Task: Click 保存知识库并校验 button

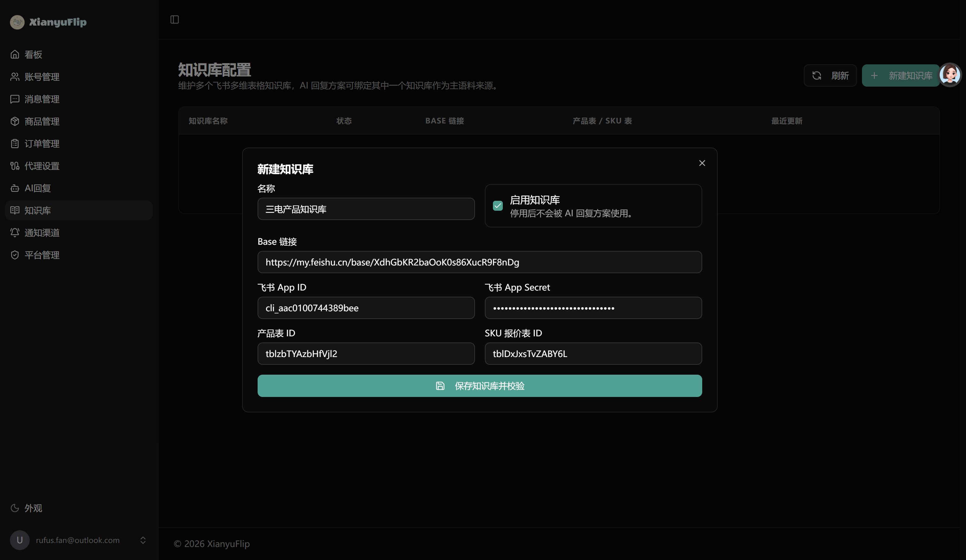Action: [480, 386]
